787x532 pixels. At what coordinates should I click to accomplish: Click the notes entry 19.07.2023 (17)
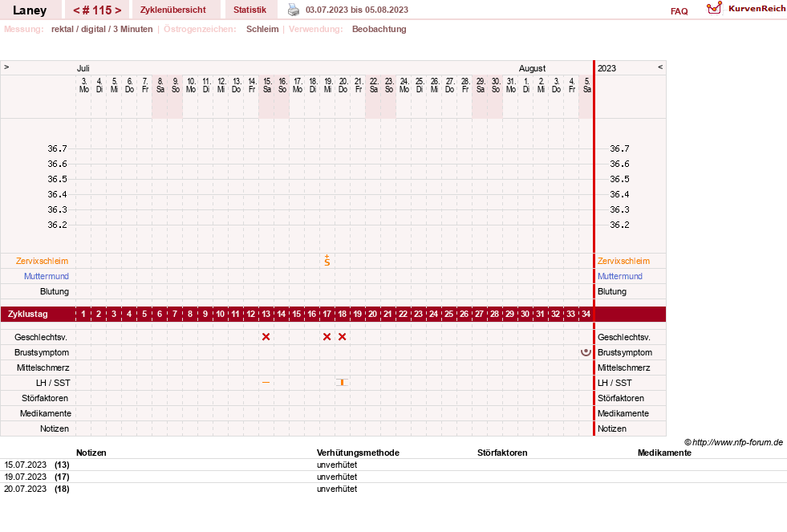pos(37,477)
